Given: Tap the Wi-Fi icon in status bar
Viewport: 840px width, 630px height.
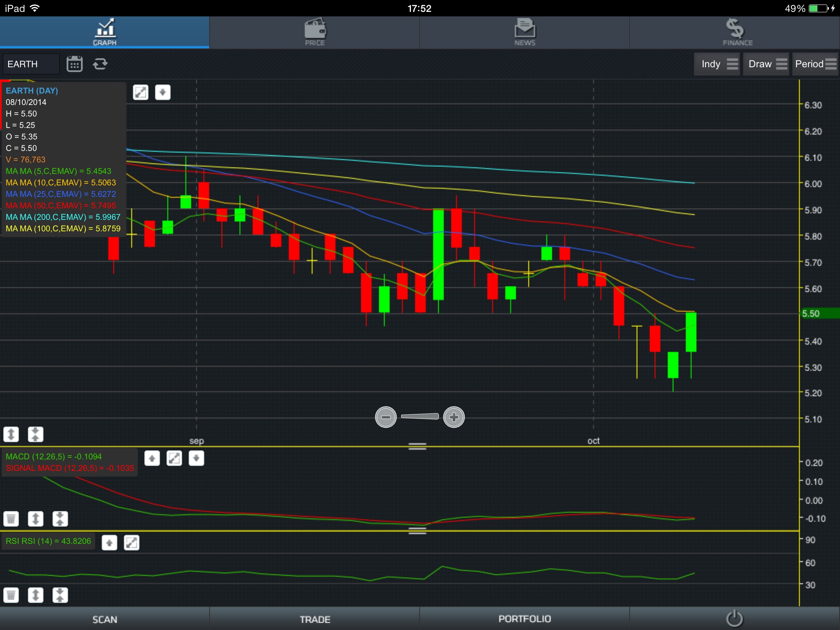Looking at the screenshot, I should pyautogui.click(x=35, y=8).
